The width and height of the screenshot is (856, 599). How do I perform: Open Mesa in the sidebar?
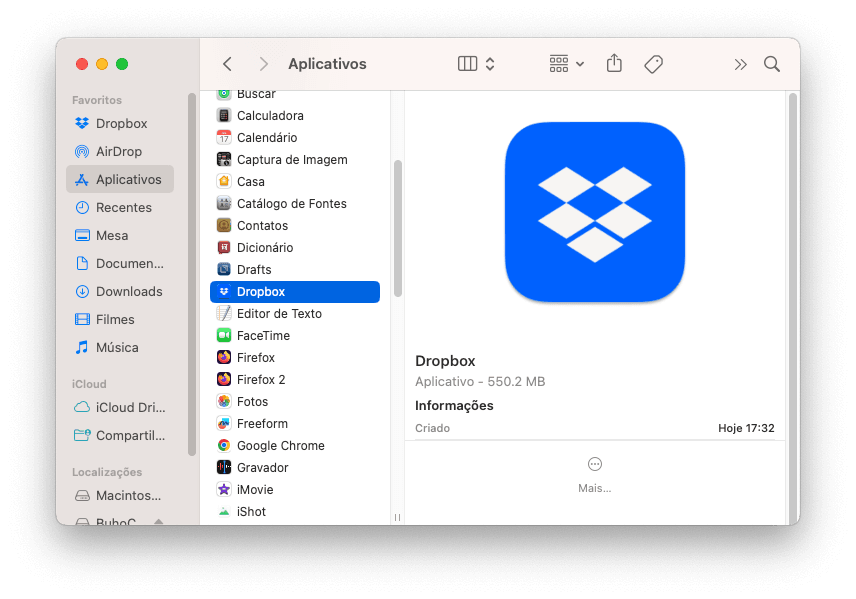[x=120, y=235]
